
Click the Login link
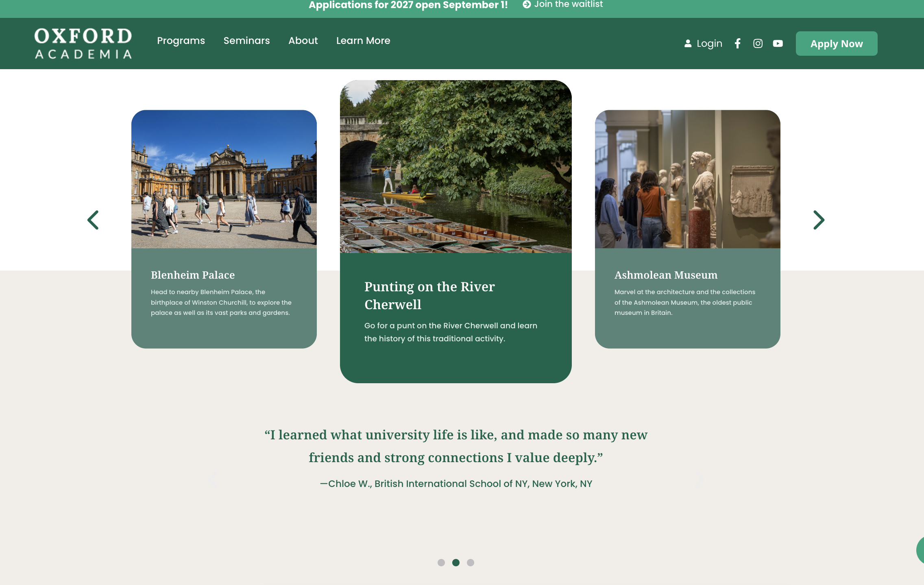[709, 44]
